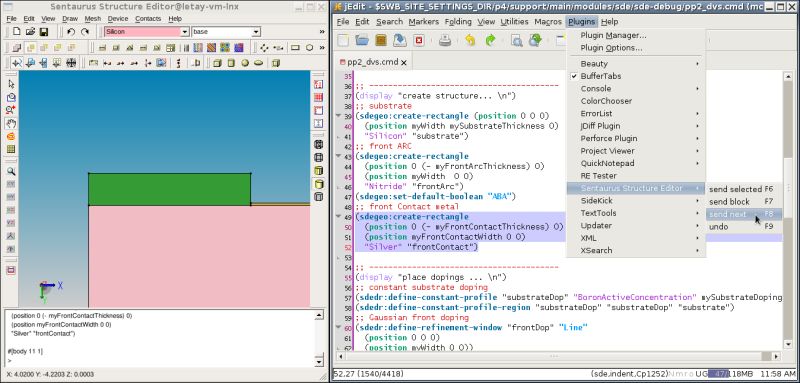Click Open file icon in Structure Editor
The image size is (800, 383).
(x=30, y=32)
